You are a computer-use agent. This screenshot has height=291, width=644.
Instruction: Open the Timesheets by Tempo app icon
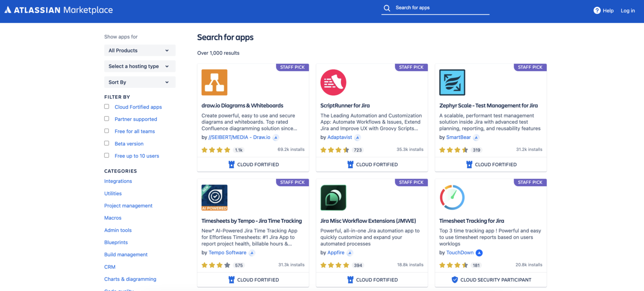point(214,197)
